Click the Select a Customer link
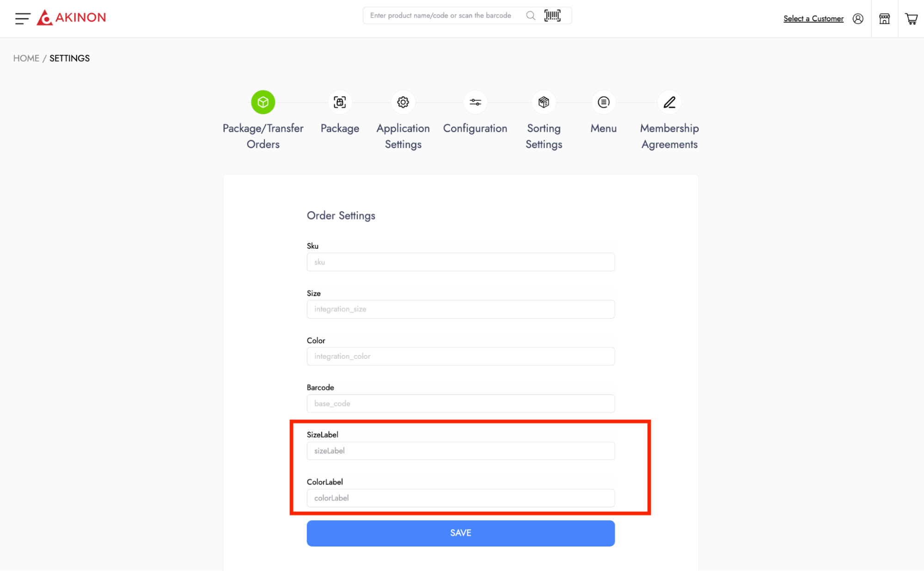The height and width of the screenshot is (571, 924). (x=813, y=18)
